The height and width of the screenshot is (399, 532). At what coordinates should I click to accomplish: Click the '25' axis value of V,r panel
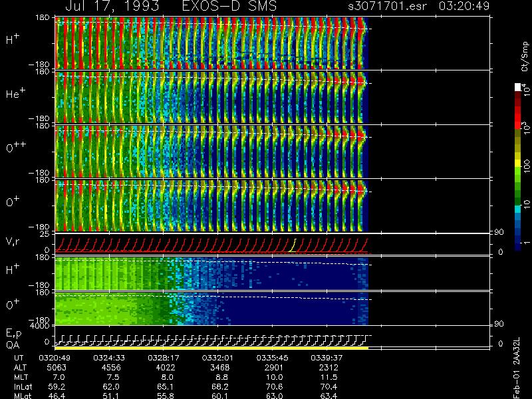tap(45, 234)
